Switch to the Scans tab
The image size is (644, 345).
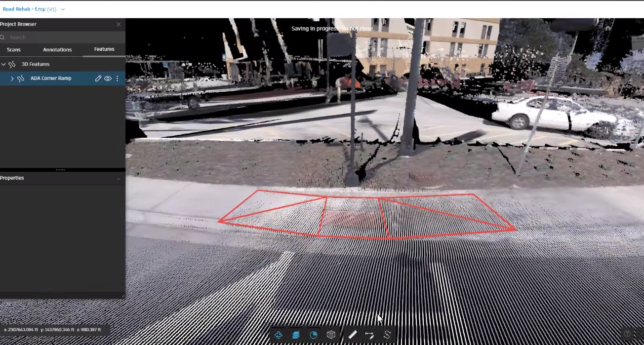click(x=14, y=50)
